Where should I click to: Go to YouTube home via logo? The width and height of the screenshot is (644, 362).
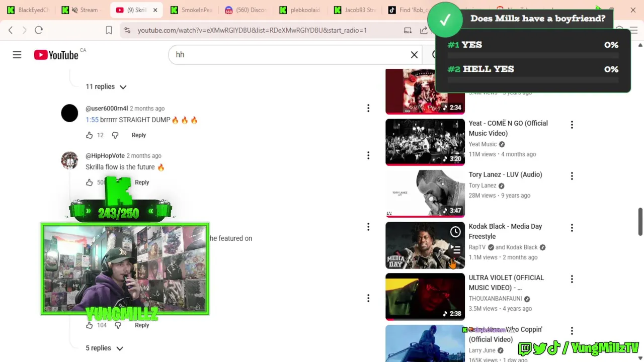click(x=56, y=55)
